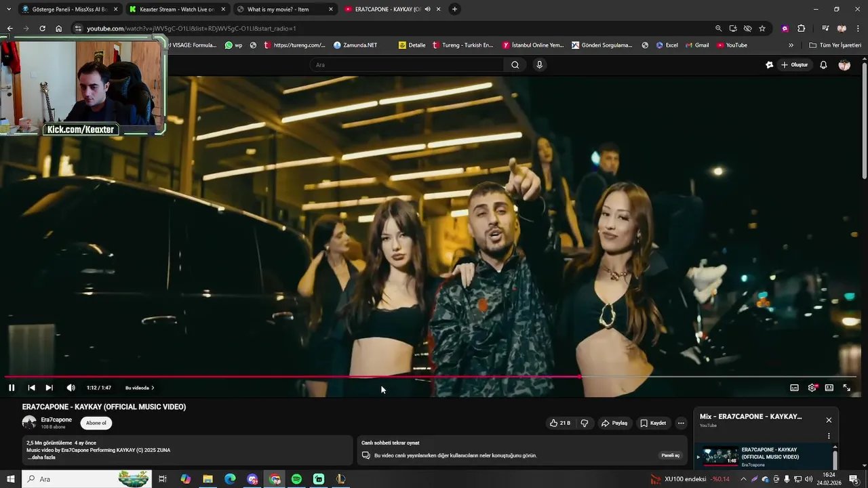Click the Paylaş share button
The width and height of the screenshot is (868, 488).
tap(614, 423)
